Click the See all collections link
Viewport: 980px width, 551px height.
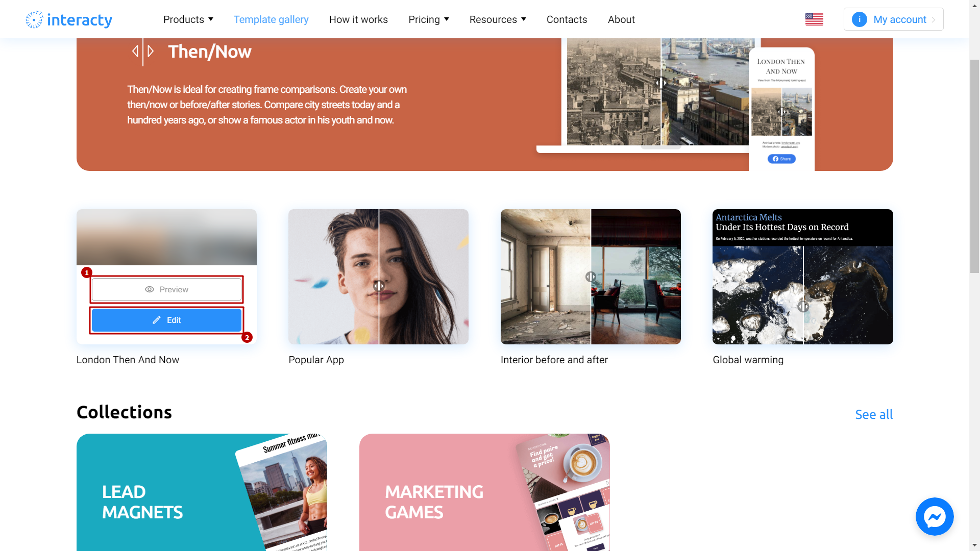pos(874,414)
